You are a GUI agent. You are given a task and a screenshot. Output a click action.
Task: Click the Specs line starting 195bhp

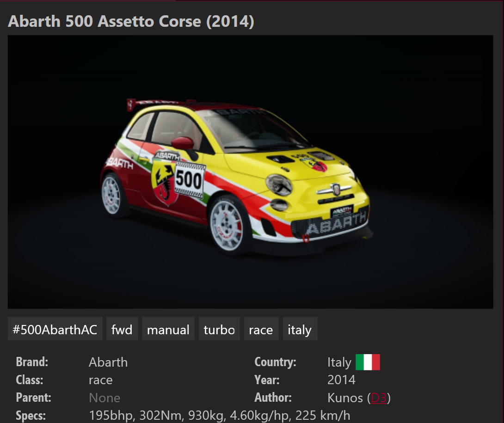coord(219,416)
